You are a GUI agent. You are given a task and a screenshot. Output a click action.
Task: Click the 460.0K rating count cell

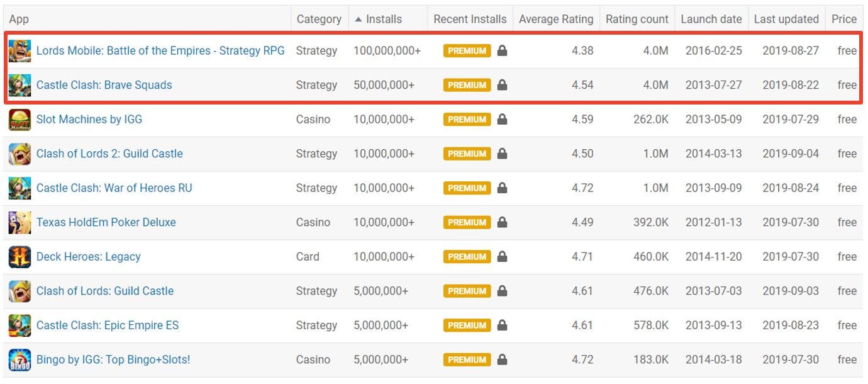[651, 256]
